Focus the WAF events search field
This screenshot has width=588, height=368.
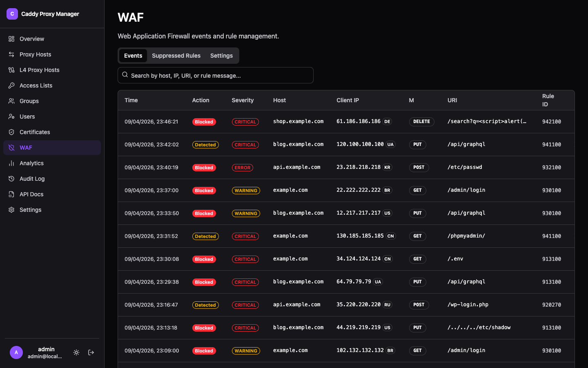[216, 75]
